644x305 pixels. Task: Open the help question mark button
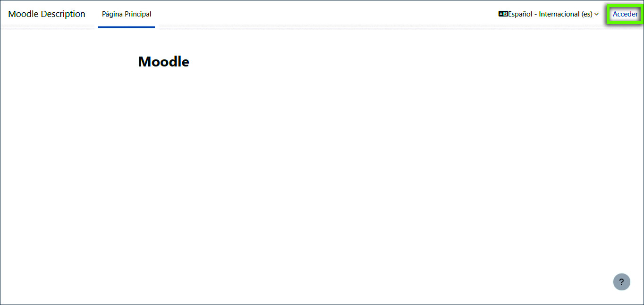pos(621,282)
